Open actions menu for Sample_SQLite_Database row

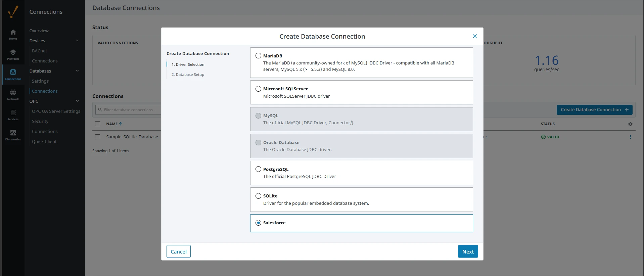[630, 137]
